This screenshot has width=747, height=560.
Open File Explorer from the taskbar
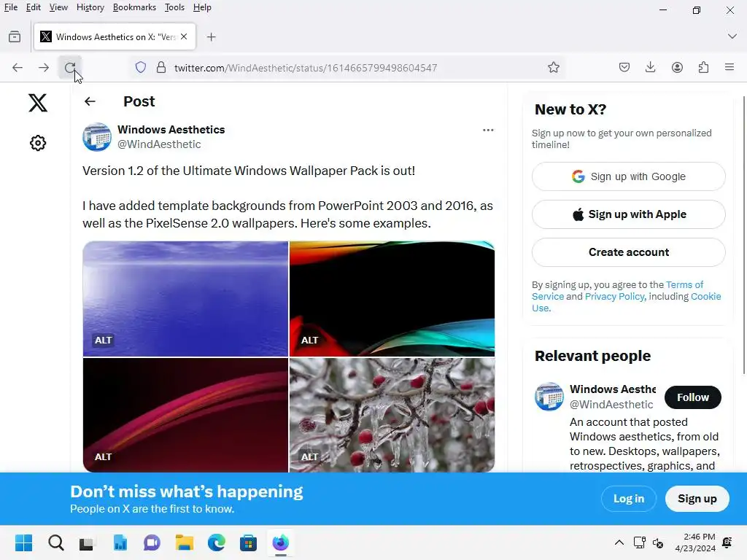(x=185, y=542)
